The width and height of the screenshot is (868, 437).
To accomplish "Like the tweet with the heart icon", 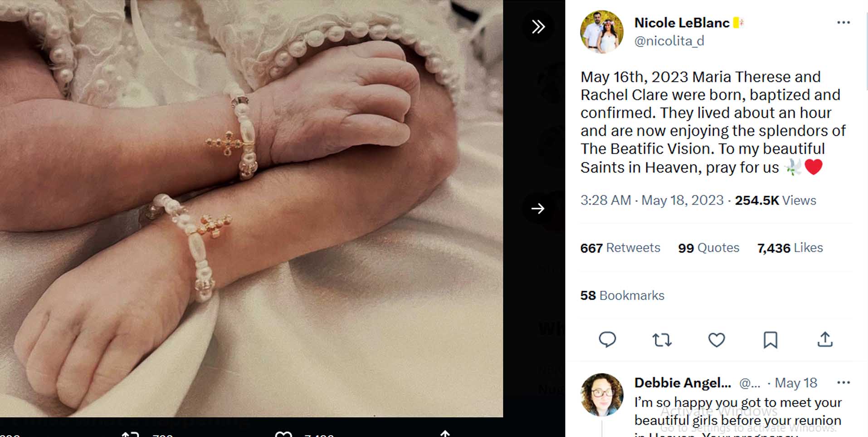I will point(716,339).
